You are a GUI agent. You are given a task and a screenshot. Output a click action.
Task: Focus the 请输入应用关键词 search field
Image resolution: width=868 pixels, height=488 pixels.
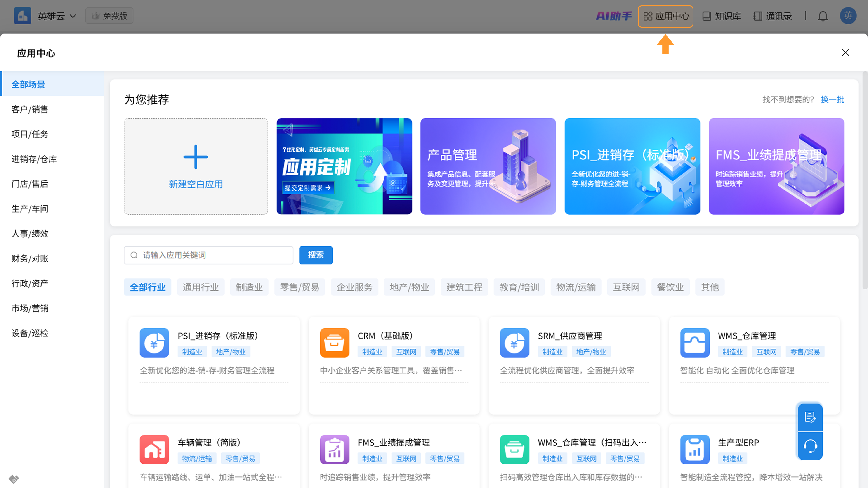[209, 255]
